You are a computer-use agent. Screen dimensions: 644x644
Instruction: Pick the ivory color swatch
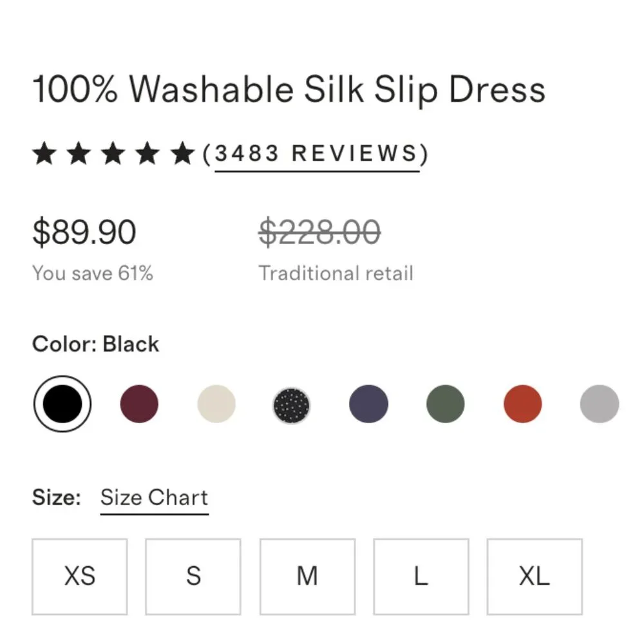pyautogui.click(x=216, y=404)
